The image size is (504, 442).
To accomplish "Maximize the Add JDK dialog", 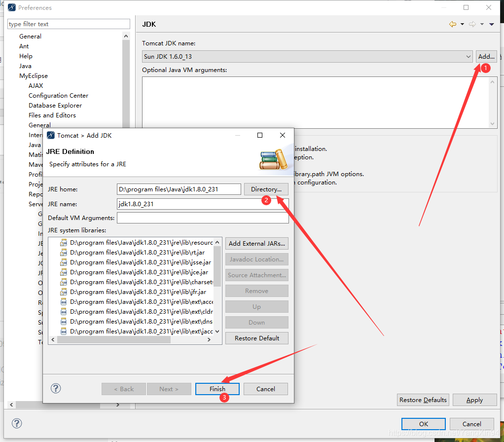I will 260,135.
